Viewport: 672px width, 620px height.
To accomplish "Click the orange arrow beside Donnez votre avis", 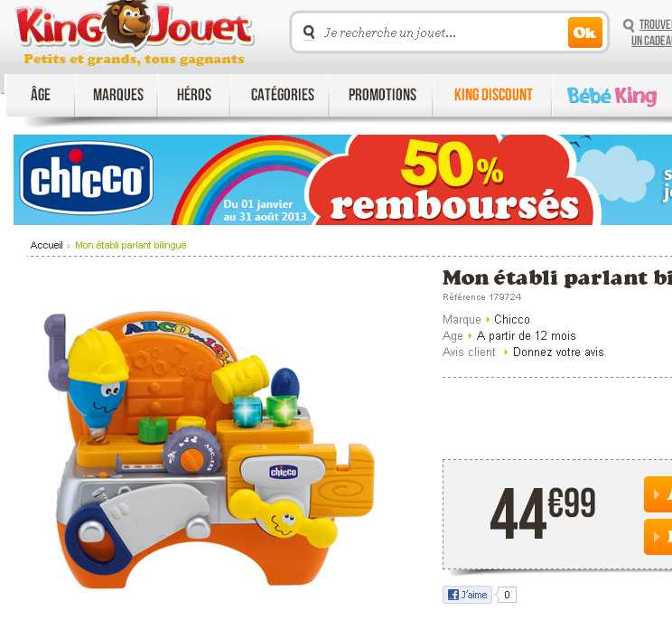I will tap(506, 352).
